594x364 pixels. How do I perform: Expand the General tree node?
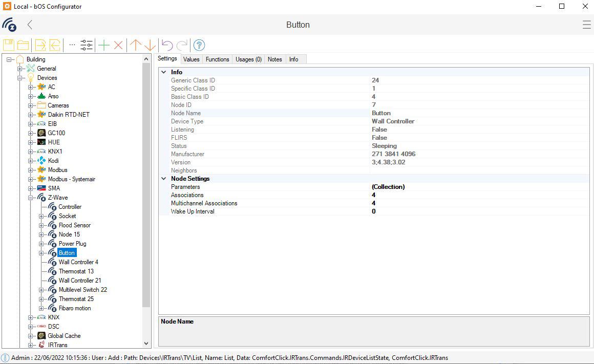pyautogui.click(x=19, y=69)
